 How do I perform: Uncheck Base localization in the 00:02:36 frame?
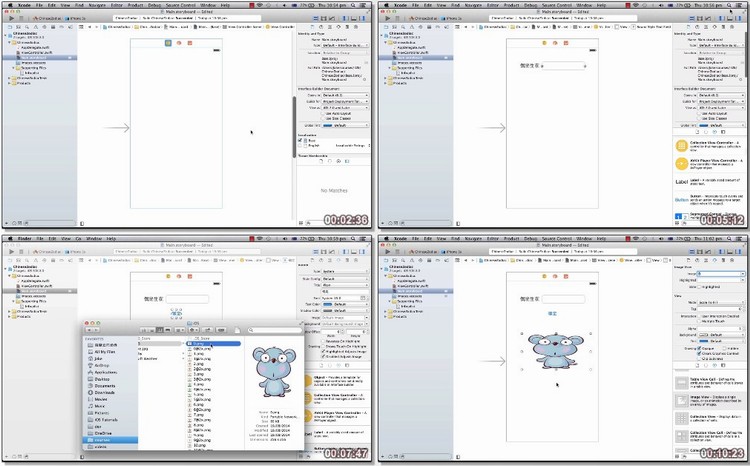pos(300,141)
